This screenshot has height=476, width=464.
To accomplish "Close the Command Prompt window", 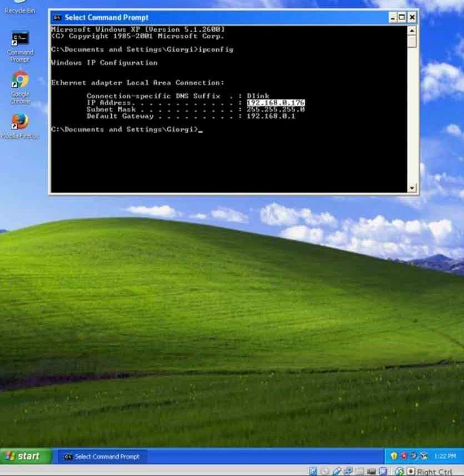I will coord(412,18).
